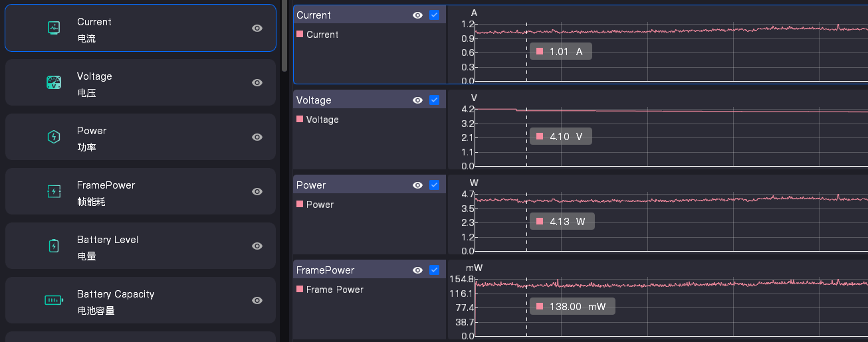Select the Battery Level sidebar entry
Viewport: 868px width, 342px height.
coord(140,246)
